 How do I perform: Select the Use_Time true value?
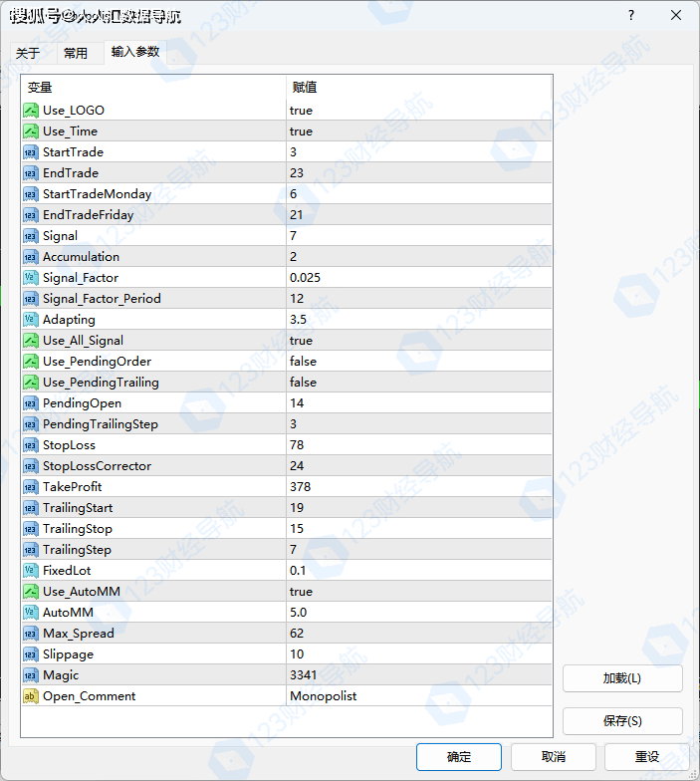301,131
